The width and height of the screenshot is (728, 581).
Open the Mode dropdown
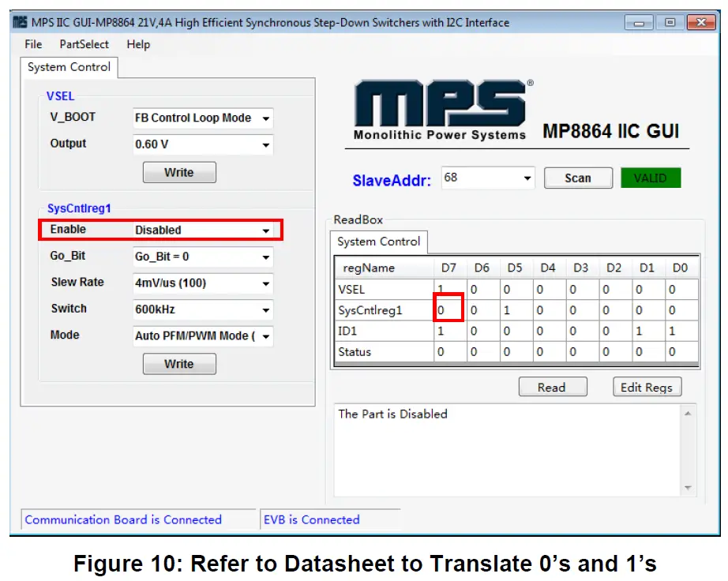203,336
